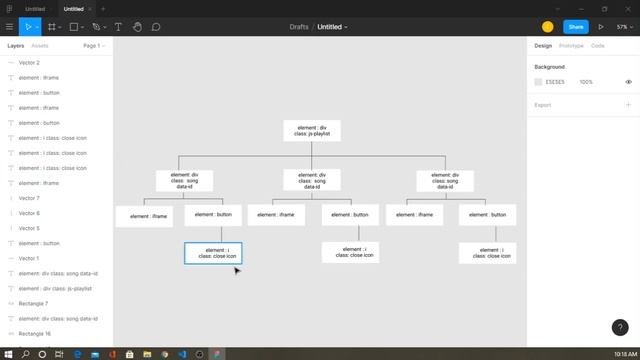
Task: Close the active Untitled tab
Action: pyautogui.click(x=90, y=9)
